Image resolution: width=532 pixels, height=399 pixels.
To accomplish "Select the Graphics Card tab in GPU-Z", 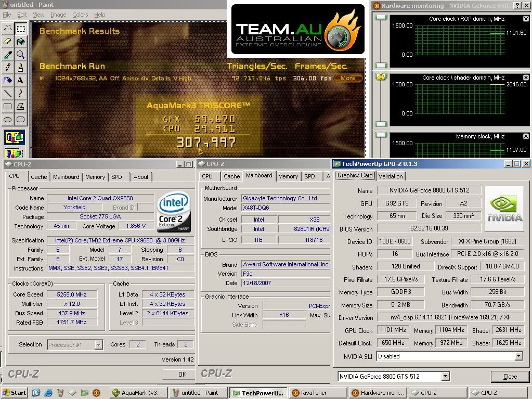I will tap(355, 175).
